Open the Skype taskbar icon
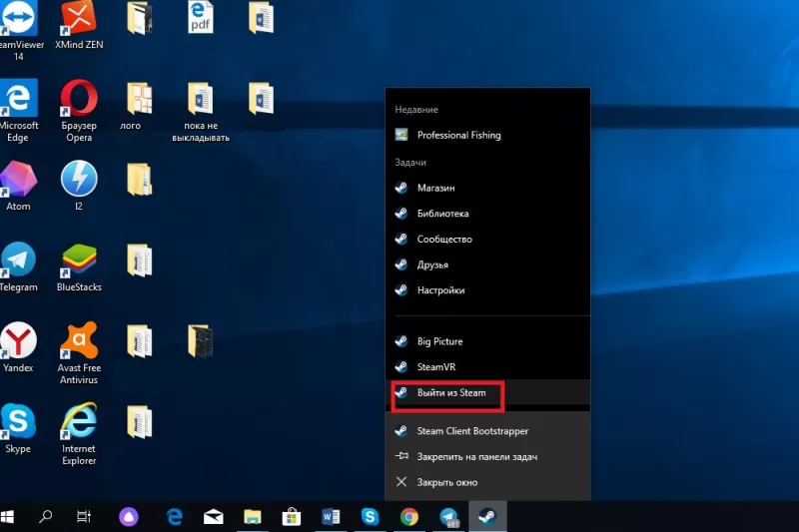 pos(370,516)
